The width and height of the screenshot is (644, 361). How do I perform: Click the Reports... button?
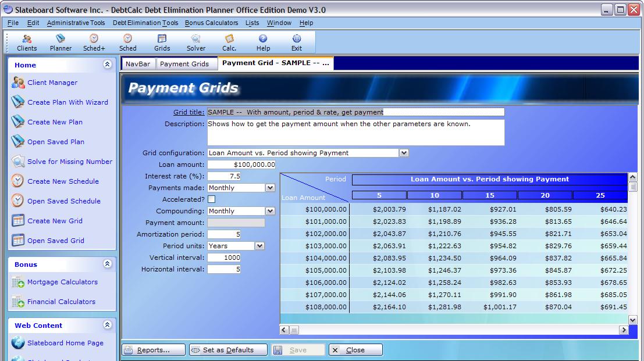pyautogui.click(x=154, y=350)
